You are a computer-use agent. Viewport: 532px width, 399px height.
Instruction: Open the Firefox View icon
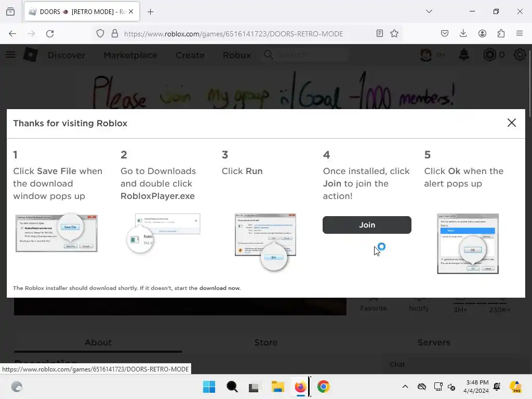(x=10, y=11)
